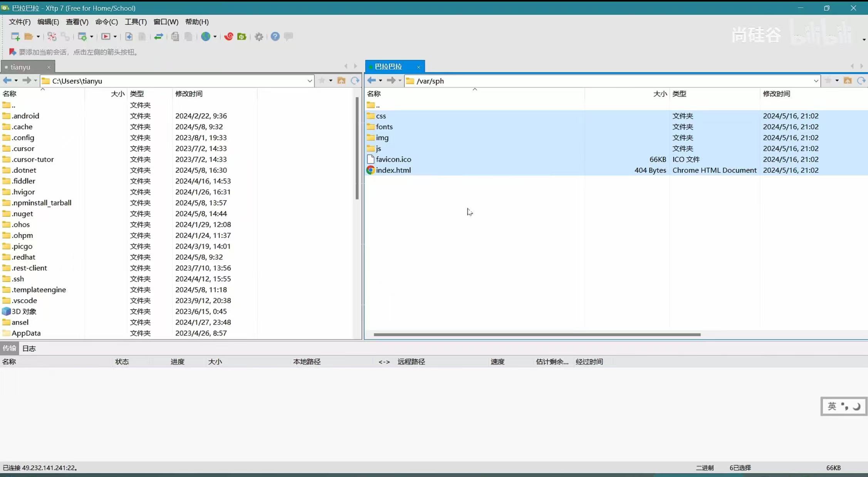868x477 pixels.
Task: Select index.html in the remote pane
Action: point(393,170)
